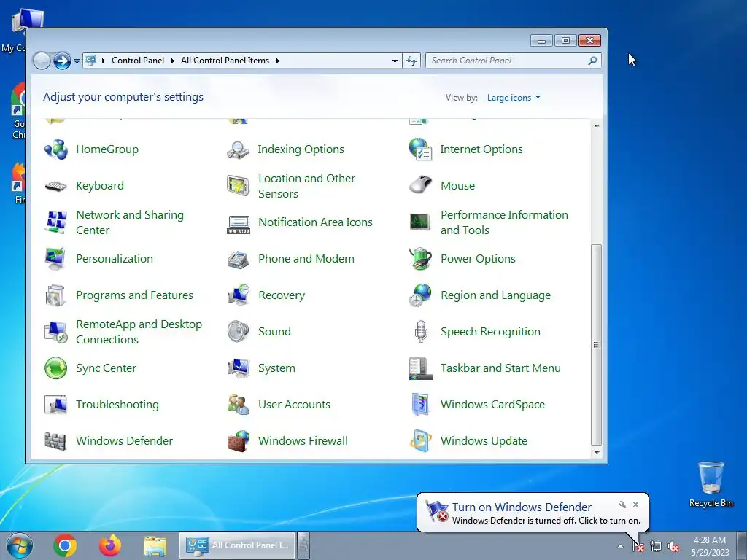
Task: Click the Keyboard icon
Action: click(56, 186)
